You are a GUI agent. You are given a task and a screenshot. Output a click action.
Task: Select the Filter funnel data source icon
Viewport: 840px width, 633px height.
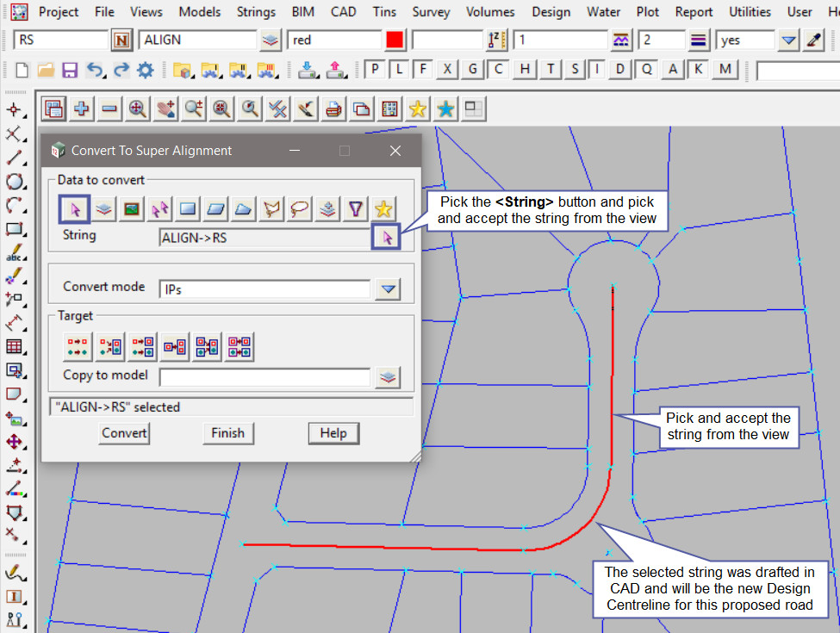coord(356,208)
